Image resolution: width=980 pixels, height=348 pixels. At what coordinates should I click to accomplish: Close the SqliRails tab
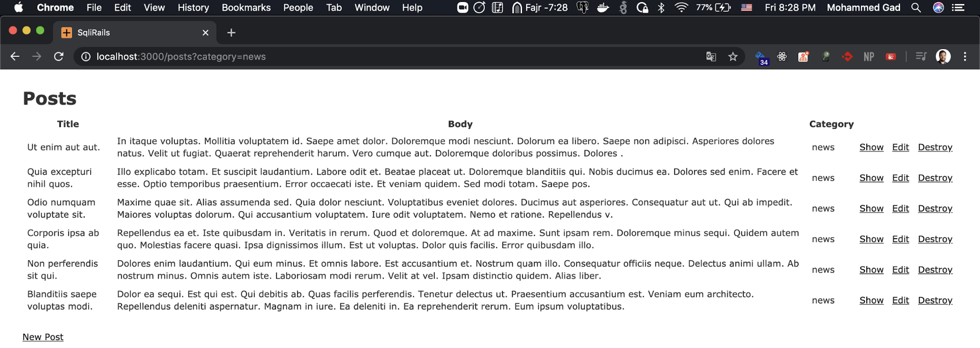point(205,33)
